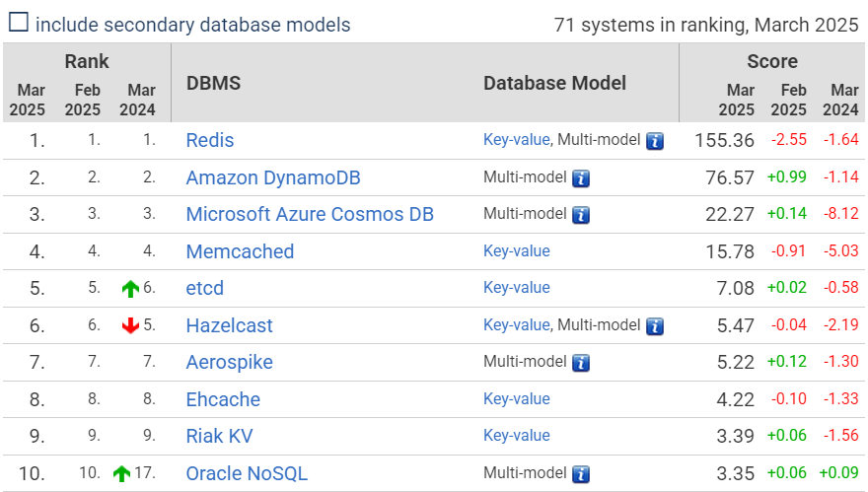This screenshot has width=868, height=492.
Task: Click Memcached yearly change -5.03
Action: [x=840, y=250]
